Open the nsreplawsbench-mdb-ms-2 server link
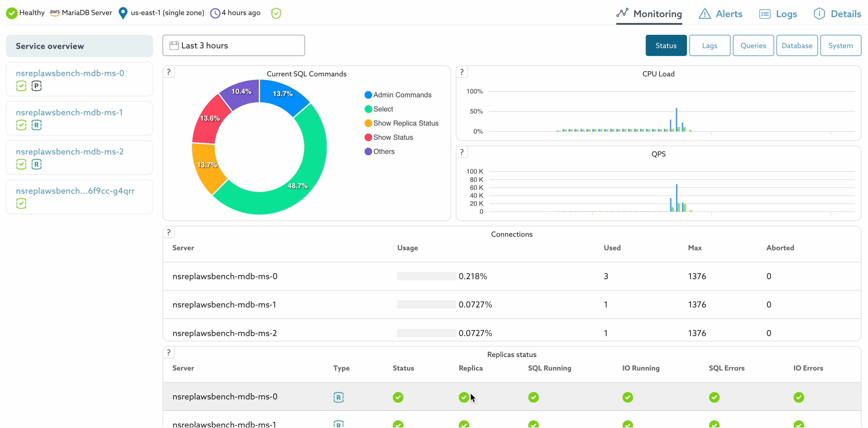 pyautogui.click(x=70, y=152)
